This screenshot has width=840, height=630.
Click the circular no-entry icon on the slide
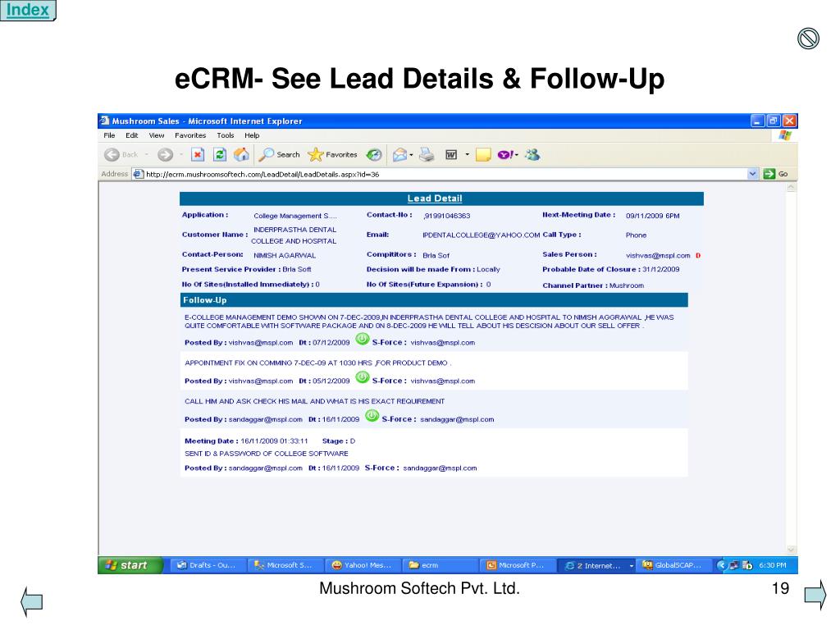(x=808, y=39)
